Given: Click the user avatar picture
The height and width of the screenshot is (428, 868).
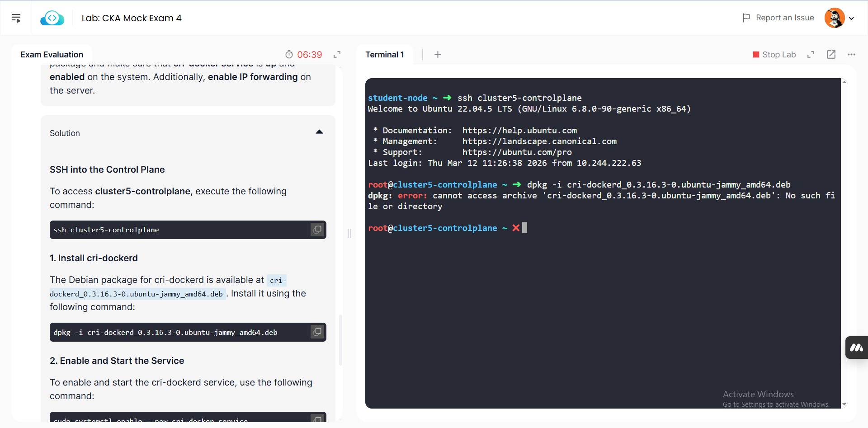Looking at the screenshot, I should tap(834, 18).
